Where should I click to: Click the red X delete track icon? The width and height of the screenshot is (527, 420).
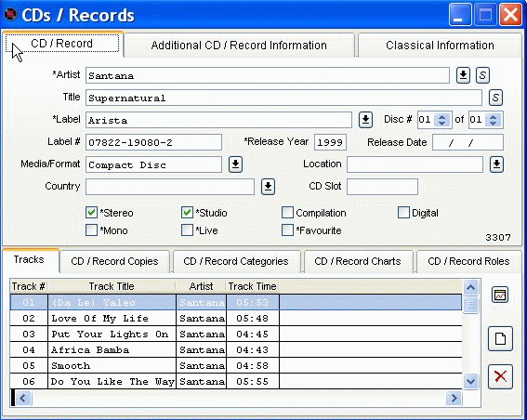point(500,376)
